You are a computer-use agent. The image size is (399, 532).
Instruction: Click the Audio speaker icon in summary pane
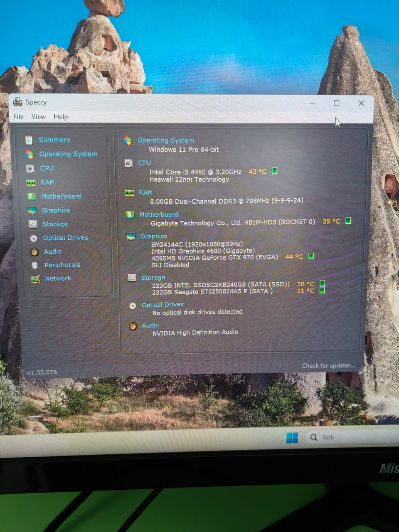click(x=133, y=326)
